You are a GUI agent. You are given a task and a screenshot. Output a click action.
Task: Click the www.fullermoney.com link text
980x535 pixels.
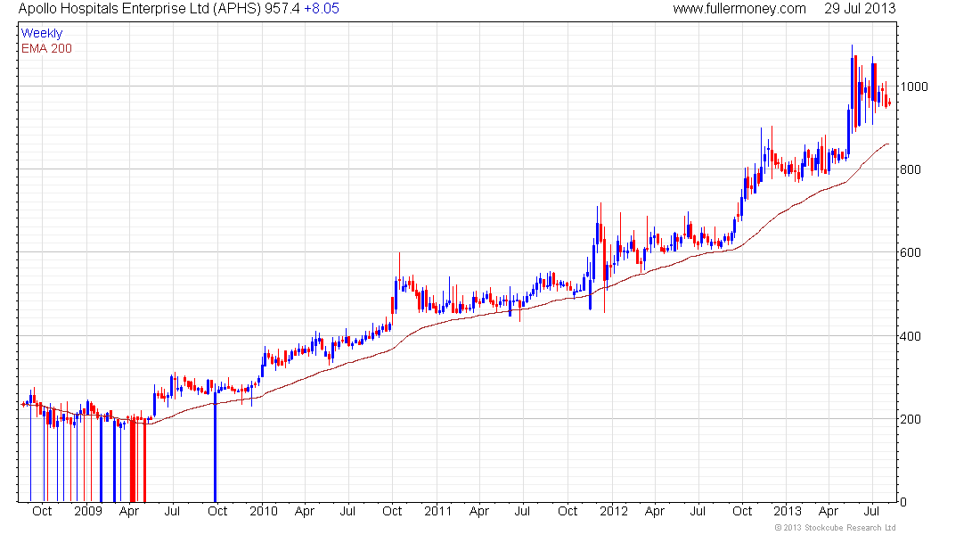tap(739, 9)
